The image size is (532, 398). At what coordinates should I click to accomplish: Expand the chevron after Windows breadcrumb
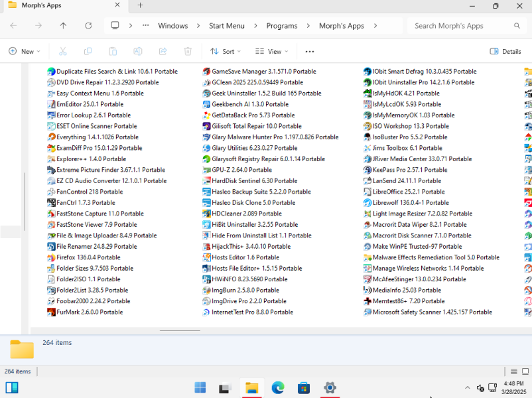198,26
